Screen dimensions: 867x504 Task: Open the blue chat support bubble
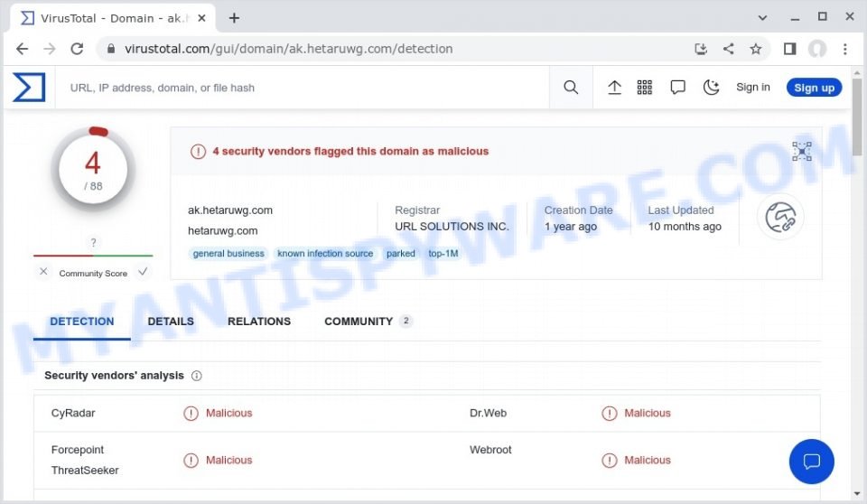click(811, 462)
